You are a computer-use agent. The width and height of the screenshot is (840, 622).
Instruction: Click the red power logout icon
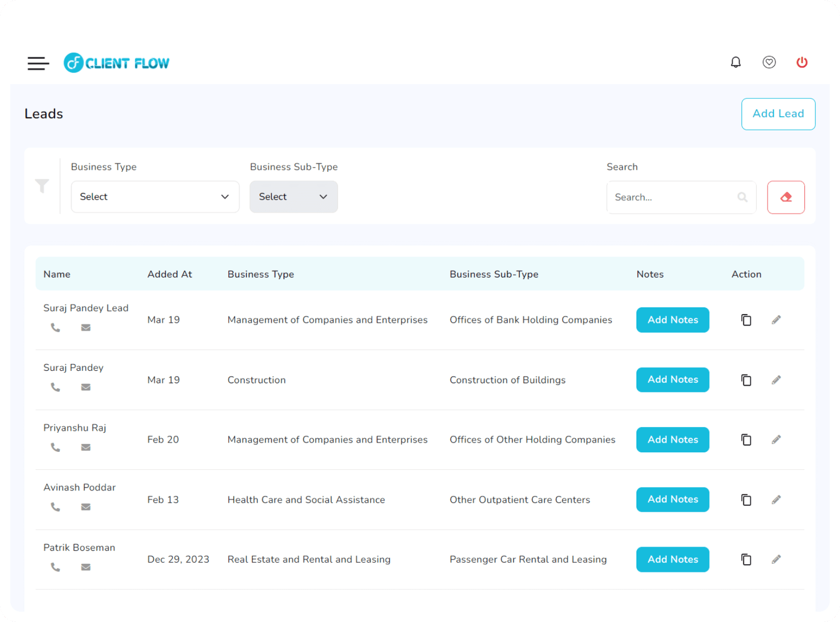click(x=802, y=63)
